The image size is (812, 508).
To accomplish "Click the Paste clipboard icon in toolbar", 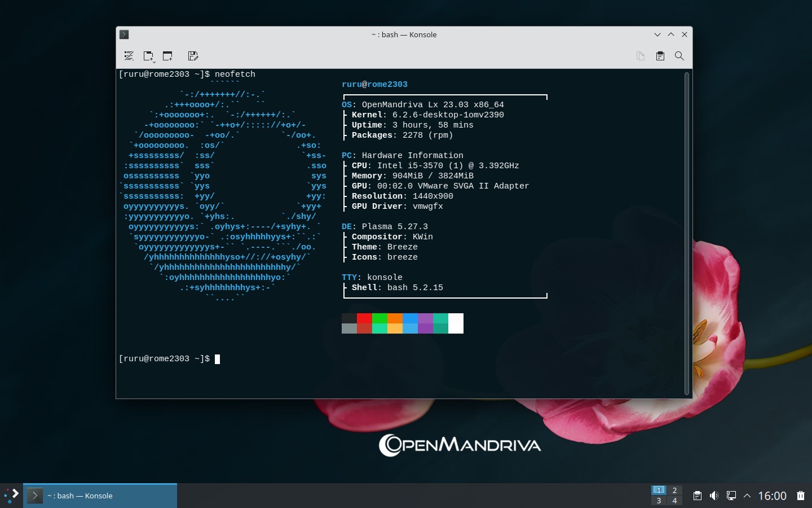I will click(x=660, y=56).
